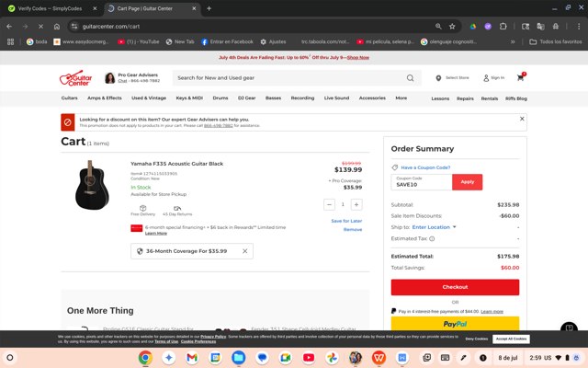Switch to Verify Codes SimplyCodes tab
The image size is (588, 368).
coord(51,8)
